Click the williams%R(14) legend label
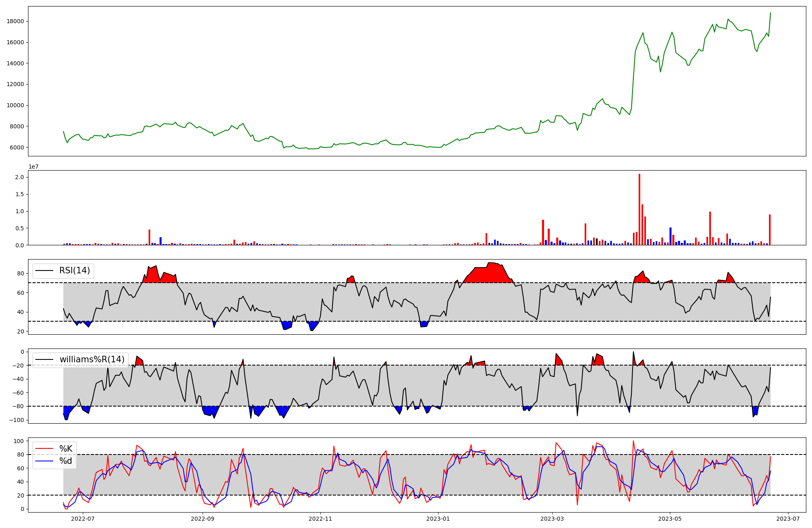Screen dimensions: 812x528 click(92, 359)
